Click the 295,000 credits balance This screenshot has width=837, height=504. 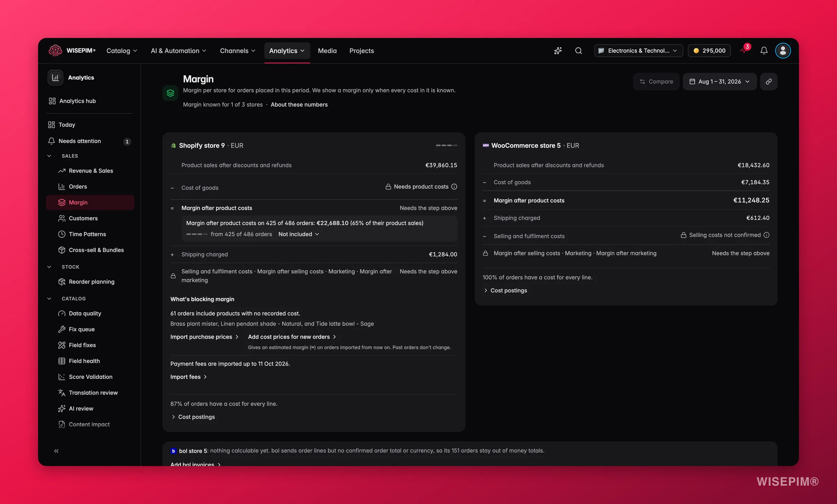tap(709, 51)
